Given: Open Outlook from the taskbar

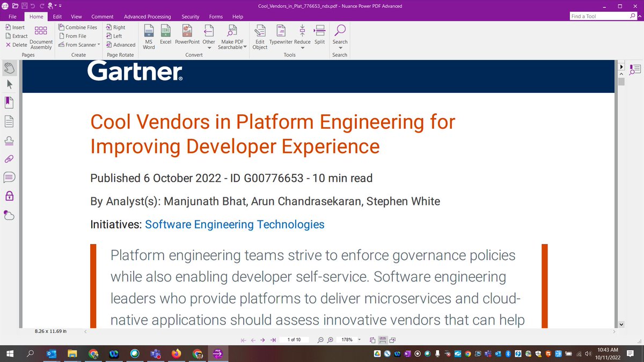Looking at the screenshot, I should 52,354.
